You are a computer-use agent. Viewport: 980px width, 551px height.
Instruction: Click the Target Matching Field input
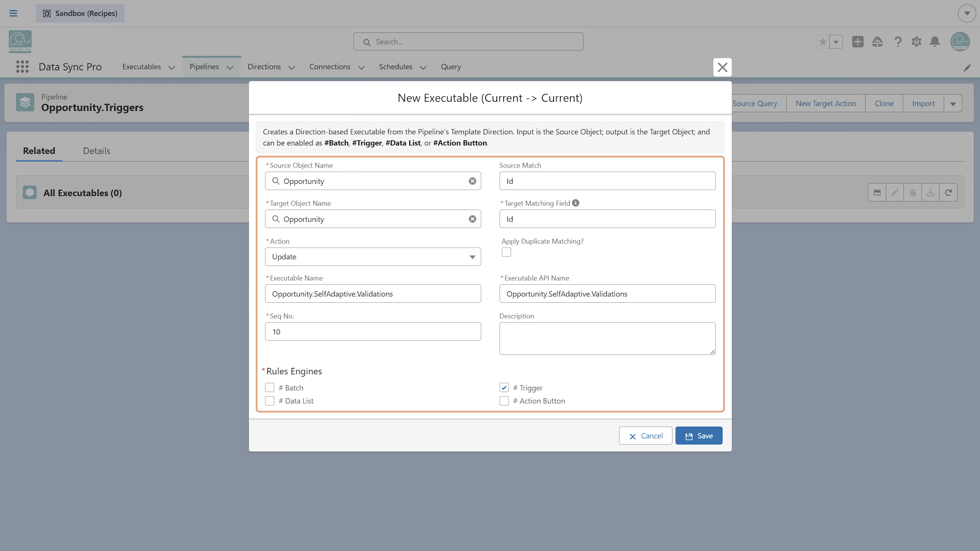[607, 219]
